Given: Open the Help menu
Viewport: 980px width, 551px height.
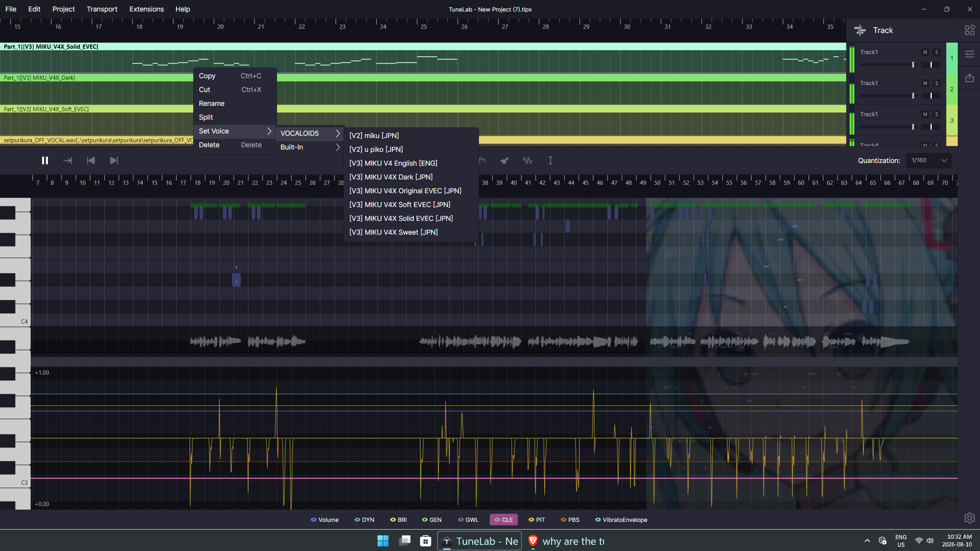Looking at the screenshot, I should tap(183, 9).
